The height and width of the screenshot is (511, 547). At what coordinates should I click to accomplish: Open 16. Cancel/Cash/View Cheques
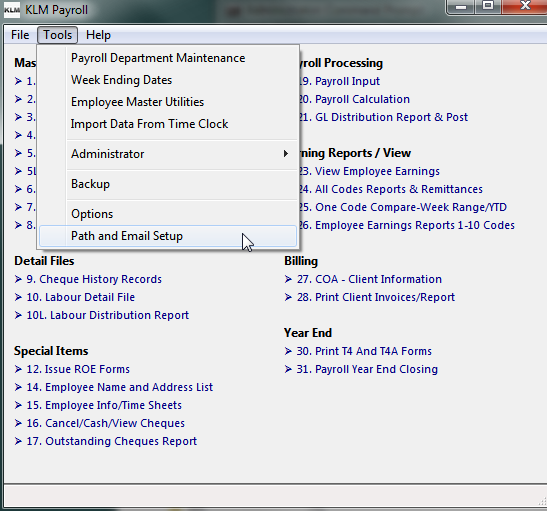[x=106, y=423]
